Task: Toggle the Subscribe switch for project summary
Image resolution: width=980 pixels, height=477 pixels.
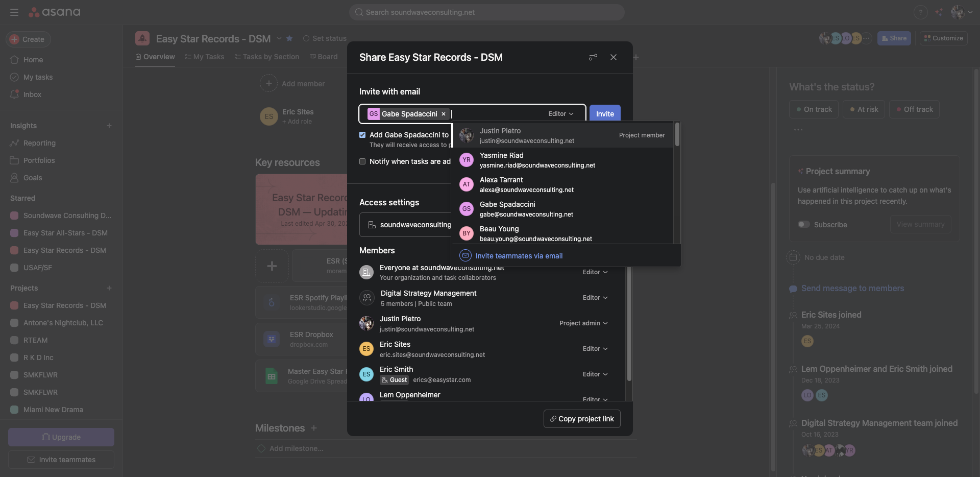Action: [x=804, y=225]
